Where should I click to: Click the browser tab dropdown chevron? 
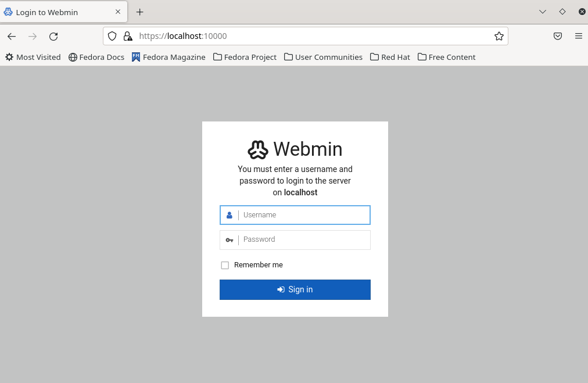click(x=542, y=11)
